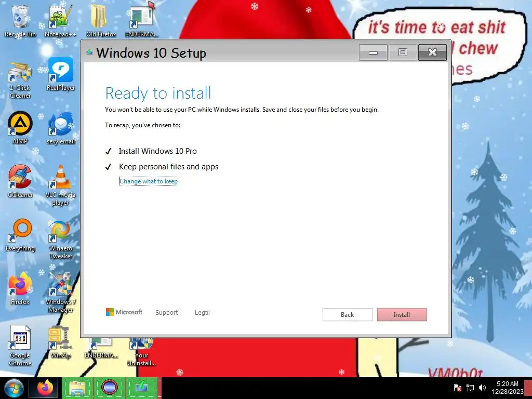532x399 pixels.
Task: Switch to Firefox in the taskbar
Action: coord(45,388)
